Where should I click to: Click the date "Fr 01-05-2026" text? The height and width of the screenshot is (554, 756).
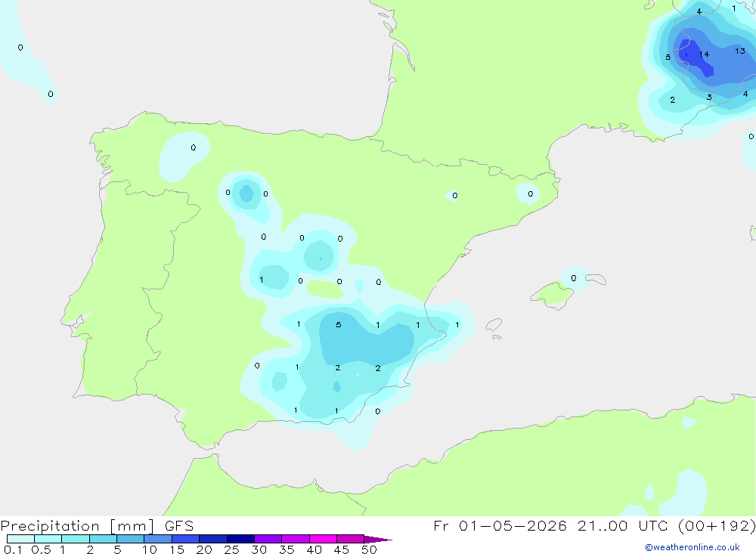[x=500, y=526]
